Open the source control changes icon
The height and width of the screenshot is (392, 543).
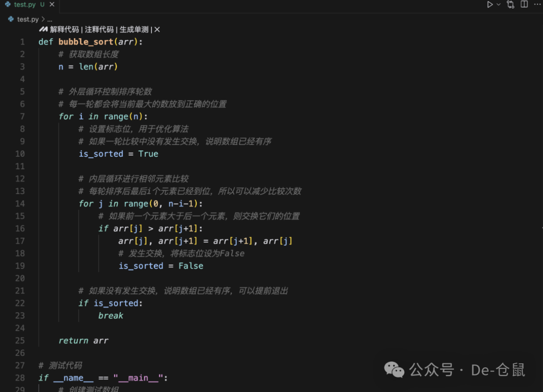coord(510,5)
